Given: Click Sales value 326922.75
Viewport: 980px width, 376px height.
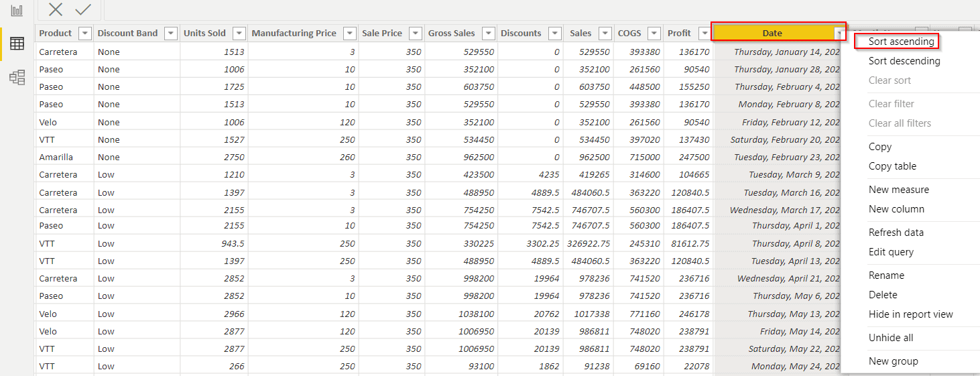Looking at the screenshot, I should point(589,243).
